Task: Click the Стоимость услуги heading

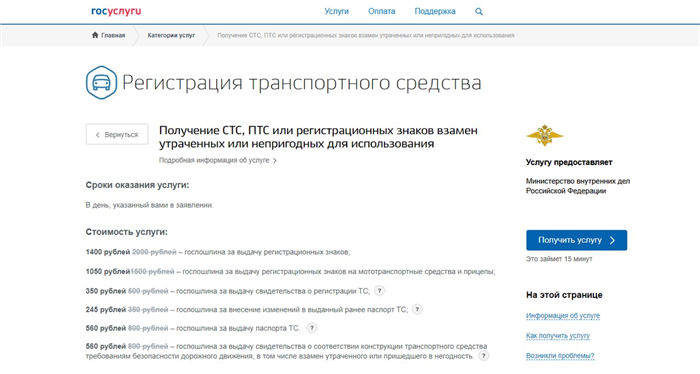Action: (x=127, y=232)
